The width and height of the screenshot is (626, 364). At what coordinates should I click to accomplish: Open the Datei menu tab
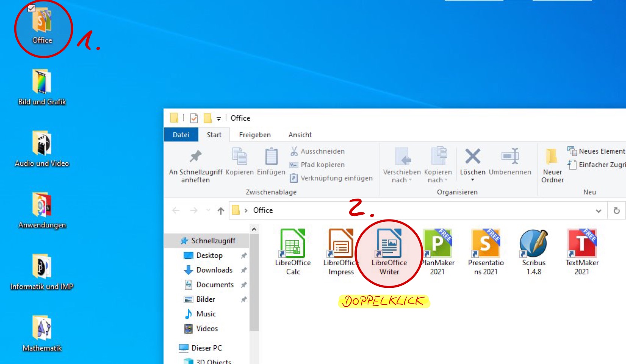point(181,135)
